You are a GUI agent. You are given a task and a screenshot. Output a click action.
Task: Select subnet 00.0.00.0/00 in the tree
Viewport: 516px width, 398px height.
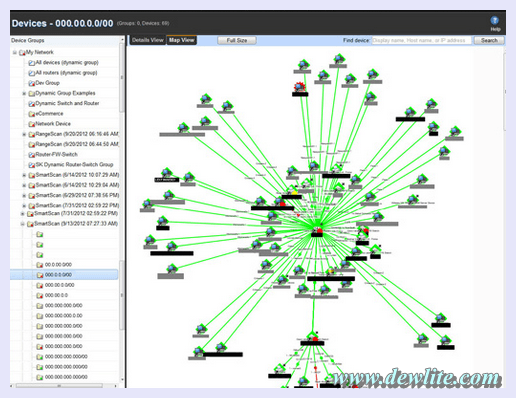(58, 265)
